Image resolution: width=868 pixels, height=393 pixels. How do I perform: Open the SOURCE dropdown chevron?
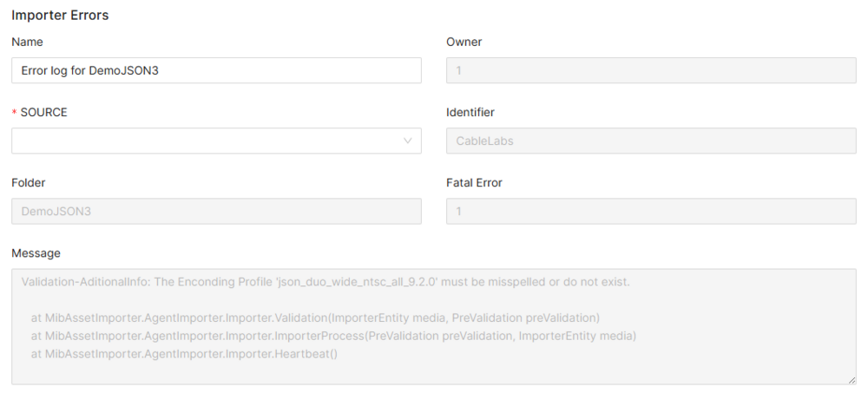coord(408,141)
